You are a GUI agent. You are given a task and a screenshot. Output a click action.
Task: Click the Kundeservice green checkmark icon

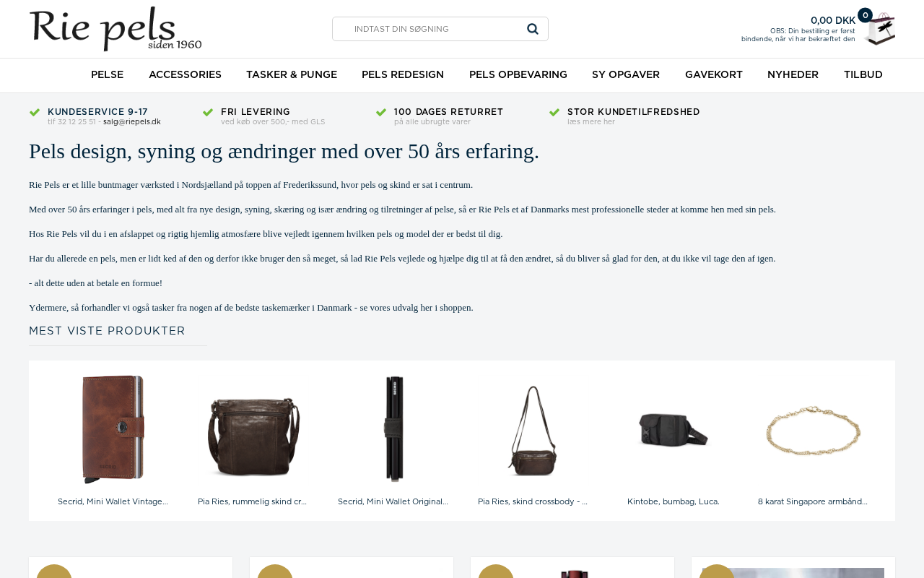[x=35, y=112]
